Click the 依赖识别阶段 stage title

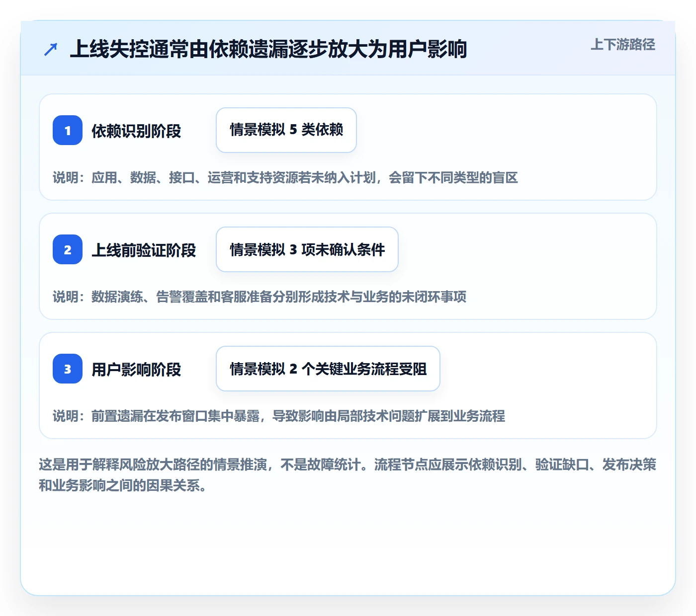tap(136, 131)
